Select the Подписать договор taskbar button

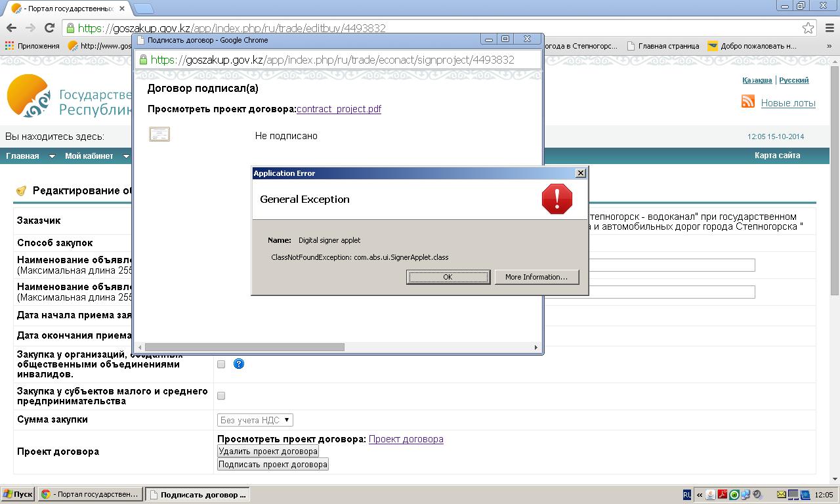[x=197, y=494]
